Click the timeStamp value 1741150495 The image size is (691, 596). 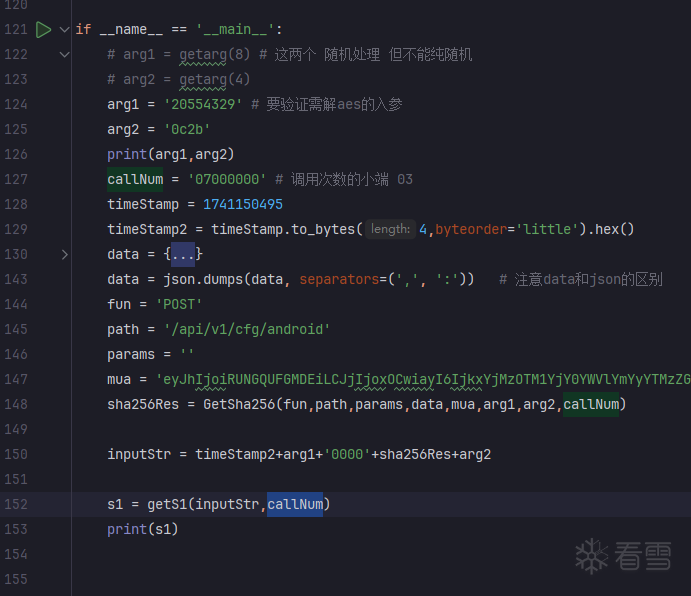tap(242, 204)
